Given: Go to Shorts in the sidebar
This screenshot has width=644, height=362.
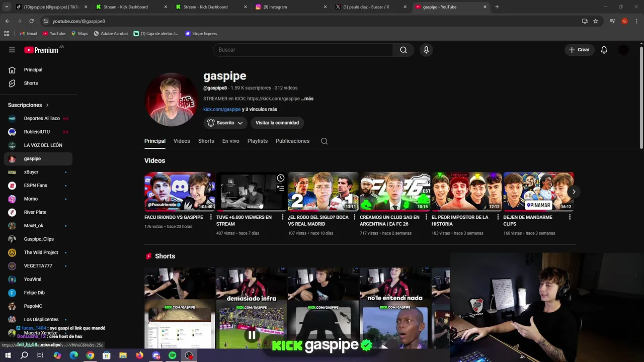Looking at the screenshot, I should click(38, 83).
